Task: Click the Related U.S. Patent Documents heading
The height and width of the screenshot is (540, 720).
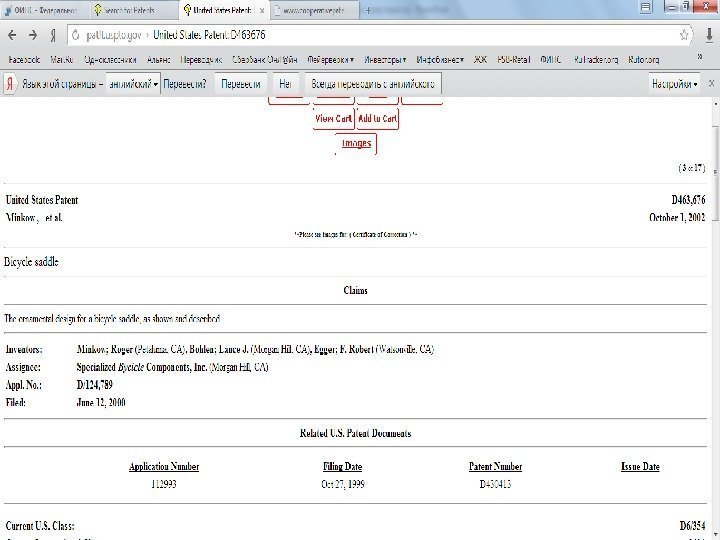Action: (355, 433)
